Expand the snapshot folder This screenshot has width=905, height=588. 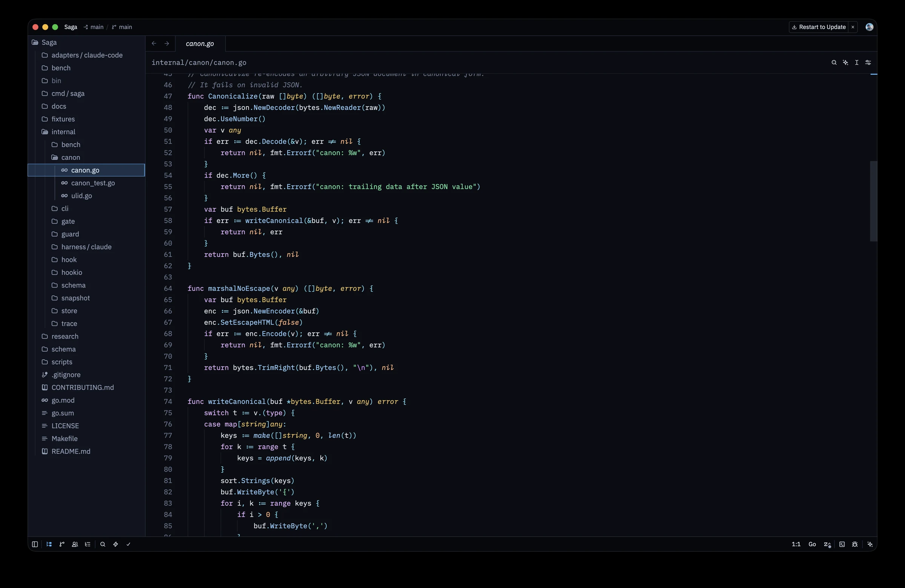pyautogui.click(x=86, y=298)
